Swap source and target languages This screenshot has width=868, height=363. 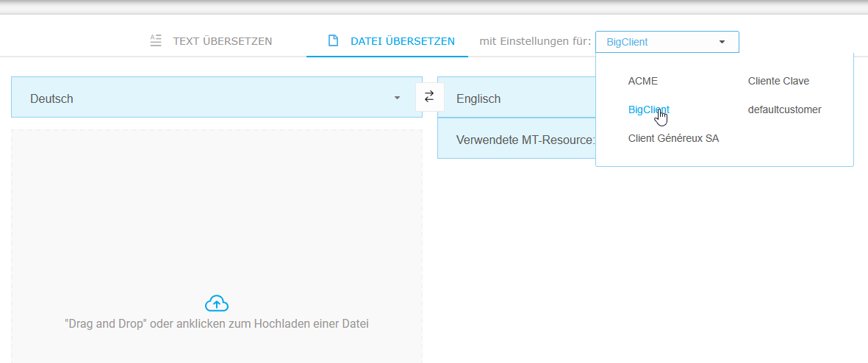pos(429,96)
